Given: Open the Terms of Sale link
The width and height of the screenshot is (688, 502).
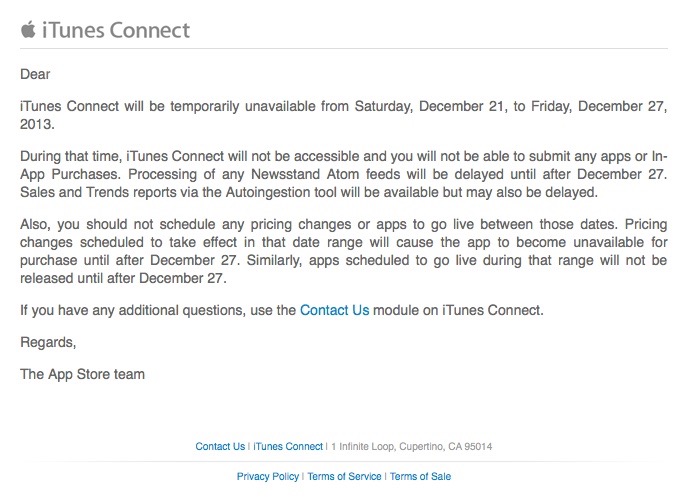Looking at the screenshot, I should point(420,476).
